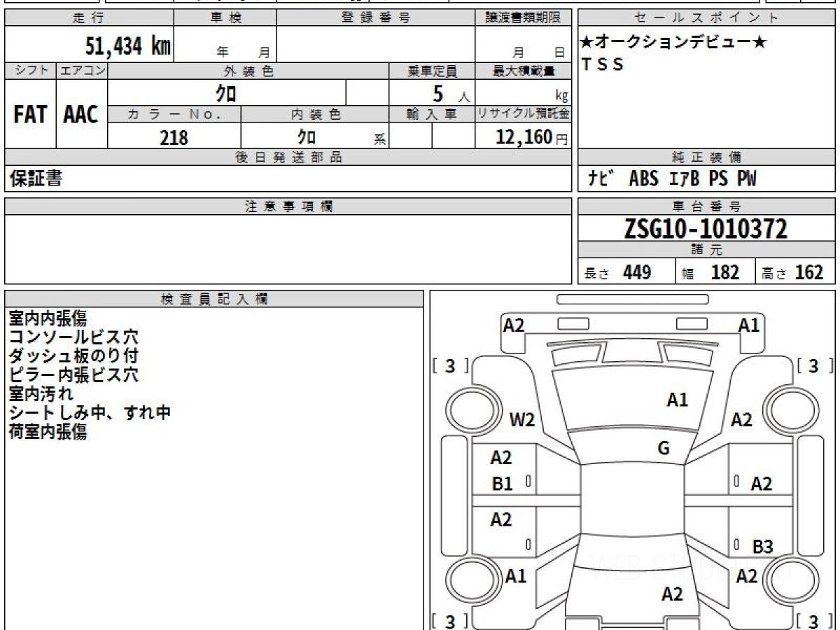Click the カラーNo. header
840x630 pixels.
click(174, 114)
